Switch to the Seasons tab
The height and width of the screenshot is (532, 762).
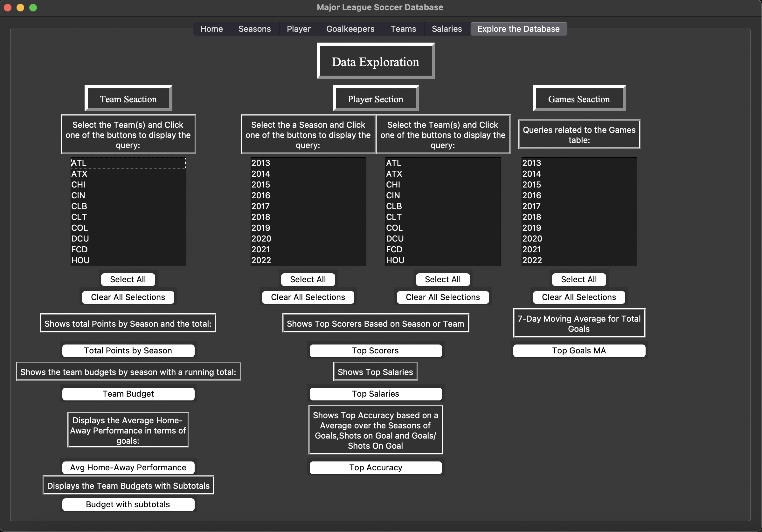[254, 29]
